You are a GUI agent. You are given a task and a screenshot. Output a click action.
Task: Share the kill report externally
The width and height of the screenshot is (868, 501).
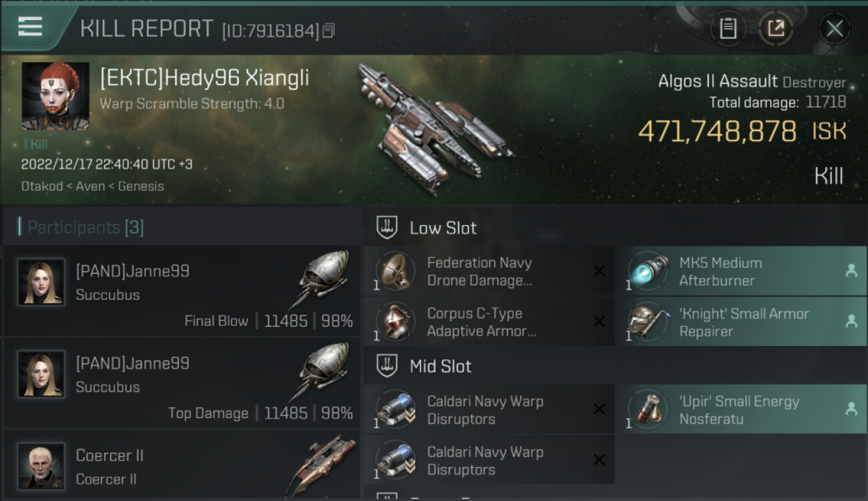pyautogui.click(x=776, y=29)
